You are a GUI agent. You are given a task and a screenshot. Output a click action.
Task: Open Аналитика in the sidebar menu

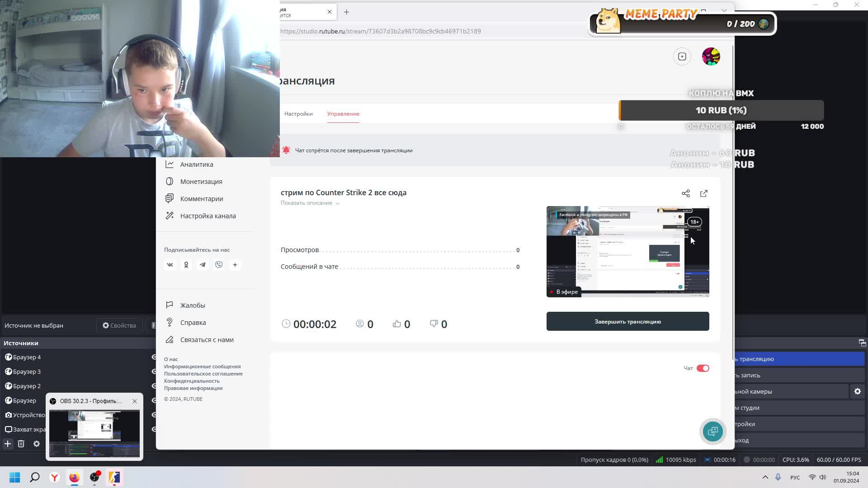196,164
